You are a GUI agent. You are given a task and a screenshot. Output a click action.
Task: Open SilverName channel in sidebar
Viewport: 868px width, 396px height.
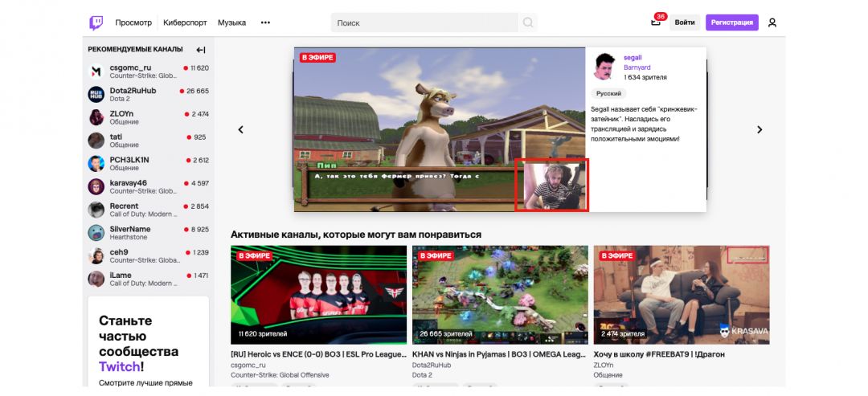point(130,229)
